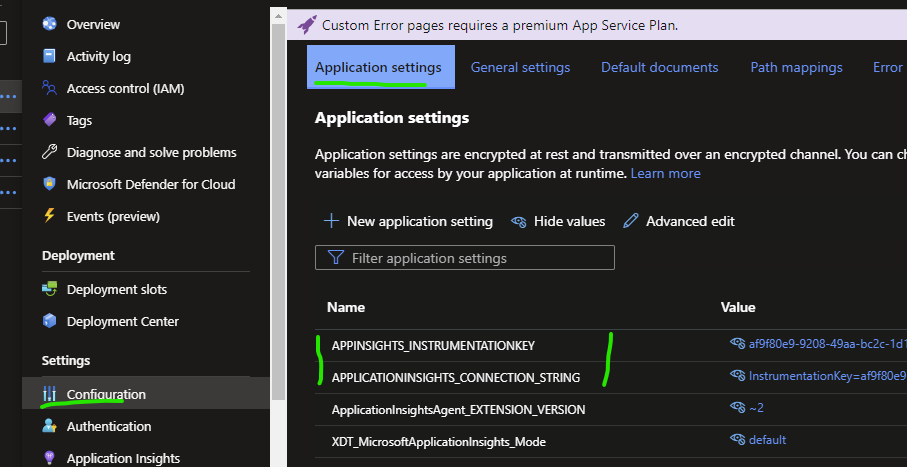
Task: Switch to General settings tab
Action: (520, 67)
